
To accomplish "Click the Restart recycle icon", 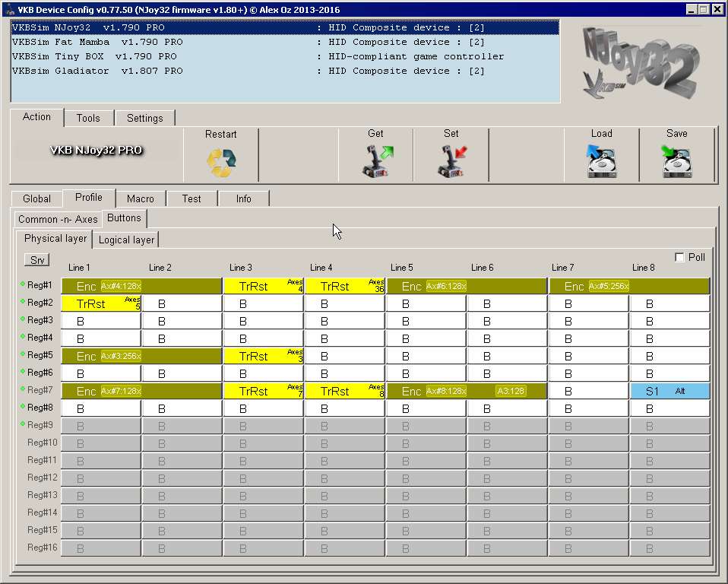I will click(x=221, y=163).
